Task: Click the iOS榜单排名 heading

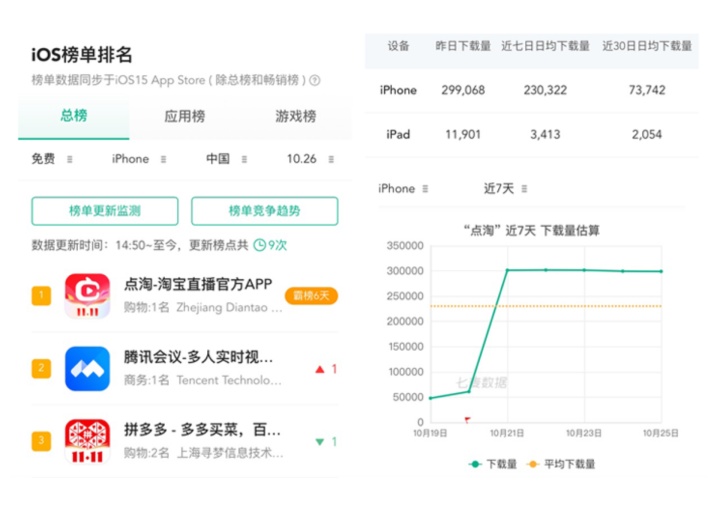Action: [82, 55]
